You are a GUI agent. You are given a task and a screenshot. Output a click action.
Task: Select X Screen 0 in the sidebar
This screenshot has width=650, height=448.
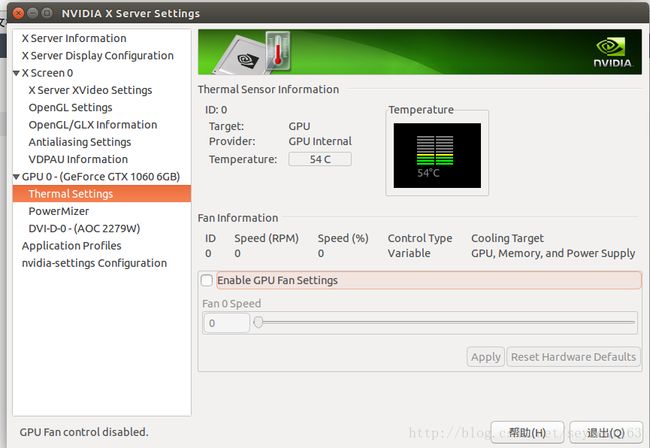tap(48, 73)
